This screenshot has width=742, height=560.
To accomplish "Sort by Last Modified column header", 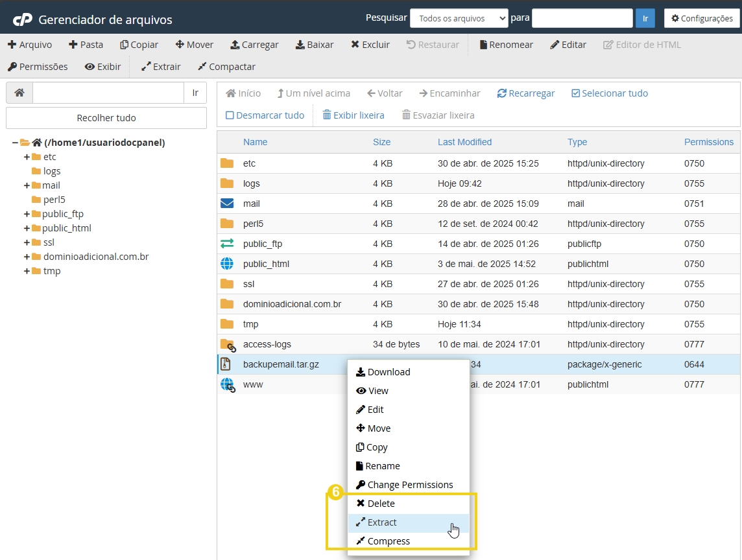I will (464, 142).
